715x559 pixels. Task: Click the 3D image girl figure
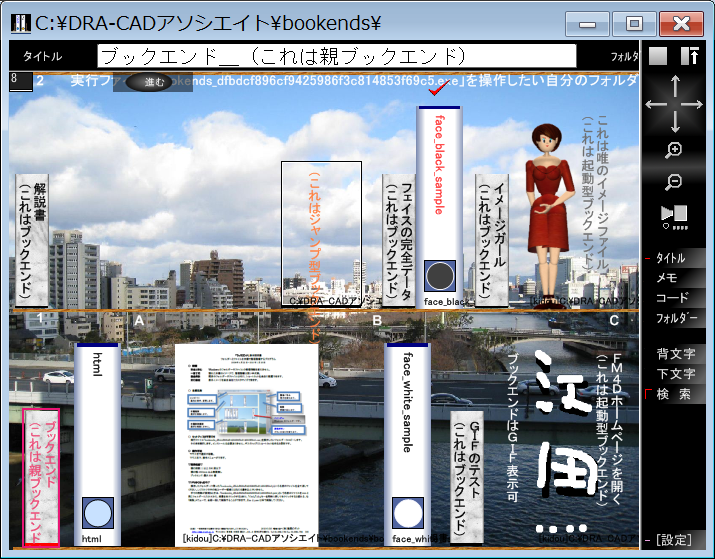coord(549,216)
